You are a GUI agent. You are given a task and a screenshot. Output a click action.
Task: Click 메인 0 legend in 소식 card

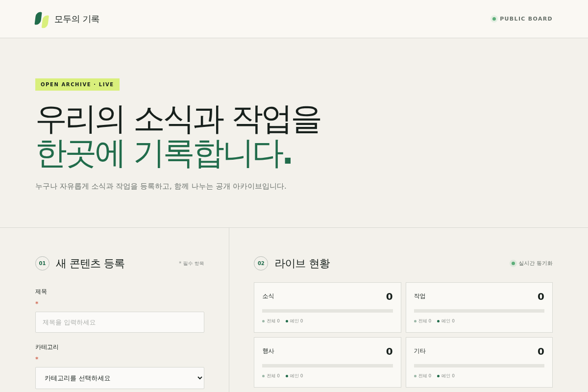(294, 321)
